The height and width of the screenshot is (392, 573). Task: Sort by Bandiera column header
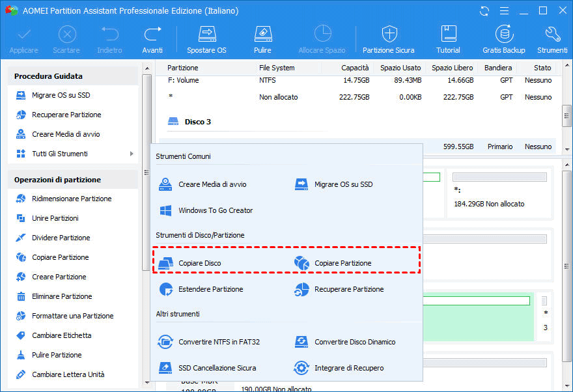[498, 68]
